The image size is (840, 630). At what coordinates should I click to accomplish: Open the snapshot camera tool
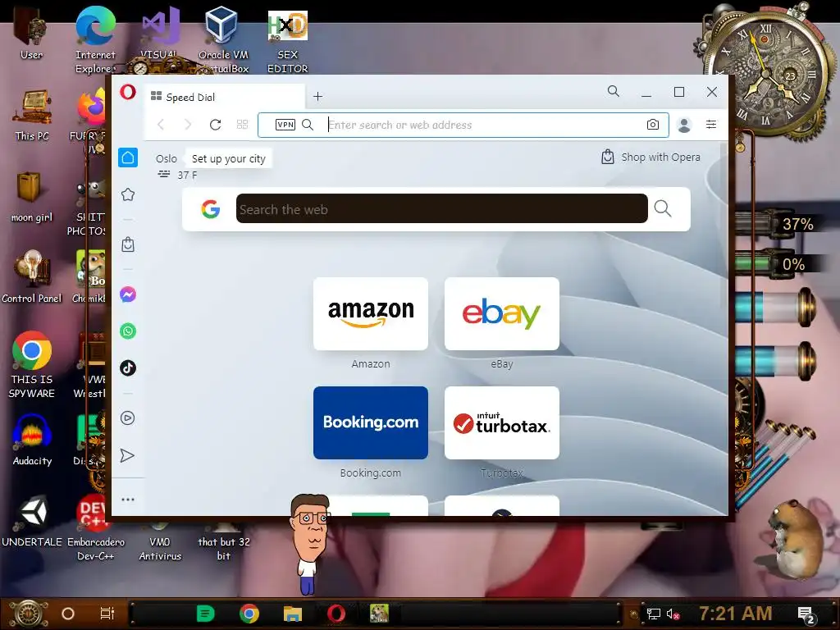click(x=652, y=125)
